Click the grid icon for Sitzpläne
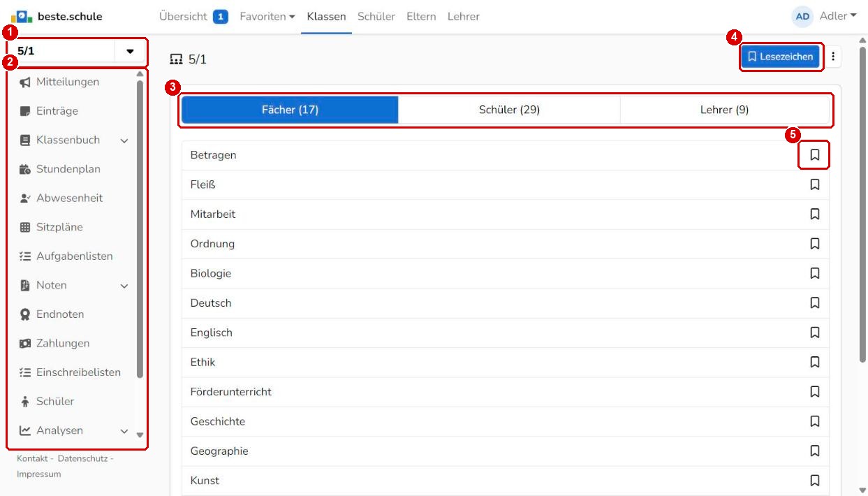Screen dimensions: 868x496 25,227
